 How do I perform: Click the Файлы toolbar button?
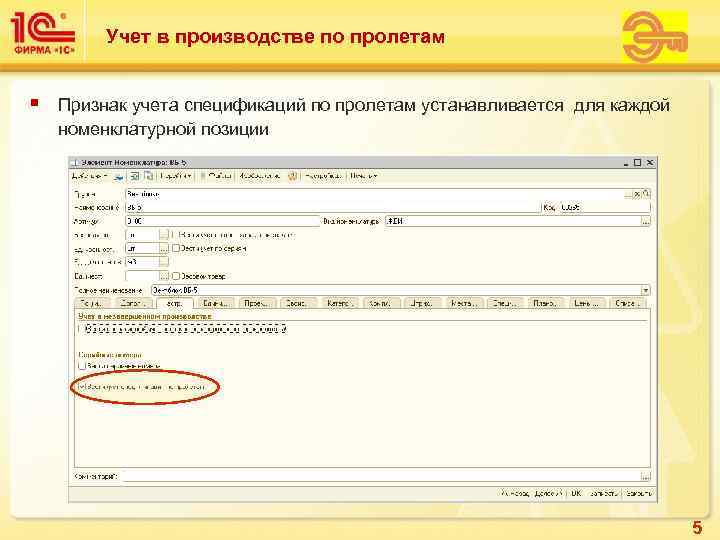click(x=217, y=176)
